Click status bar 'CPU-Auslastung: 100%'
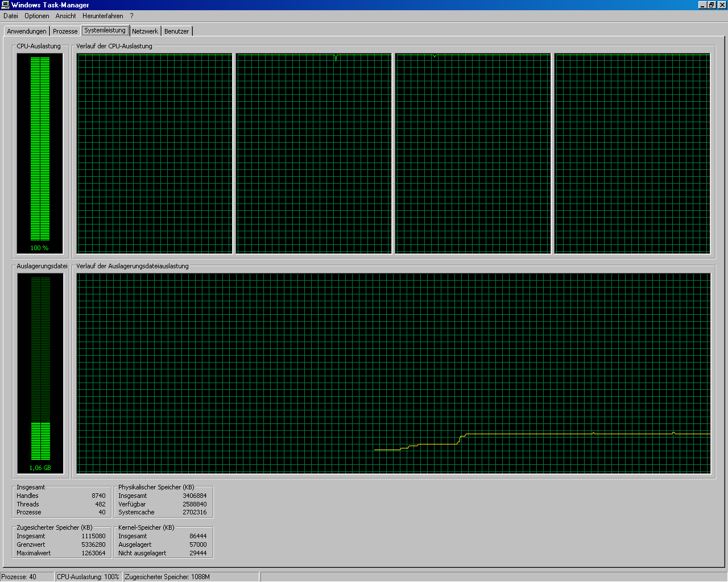 pos(89,577)
